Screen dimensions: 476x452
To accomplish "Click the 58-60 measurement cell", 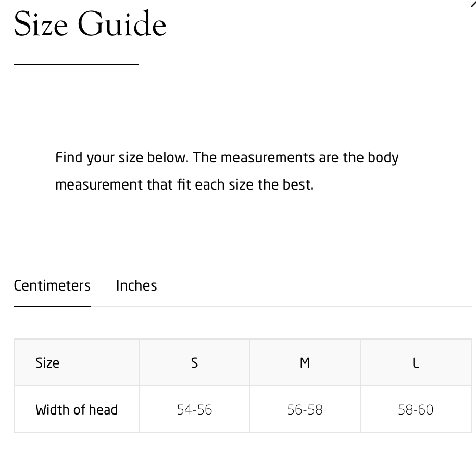I will point(415,410).
